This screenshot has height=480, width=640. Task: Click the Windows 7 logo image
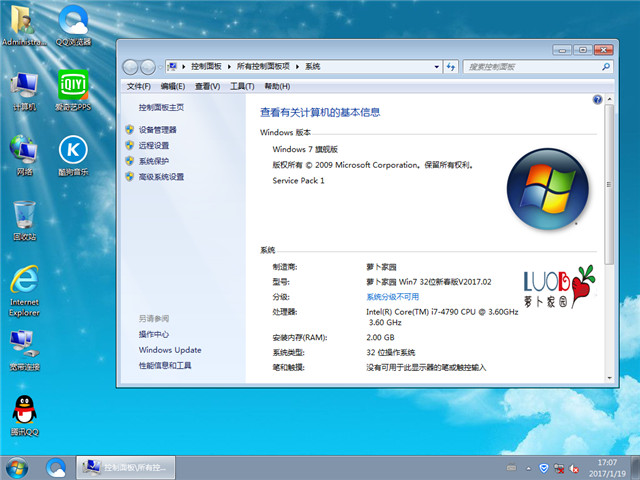[547, 189]
